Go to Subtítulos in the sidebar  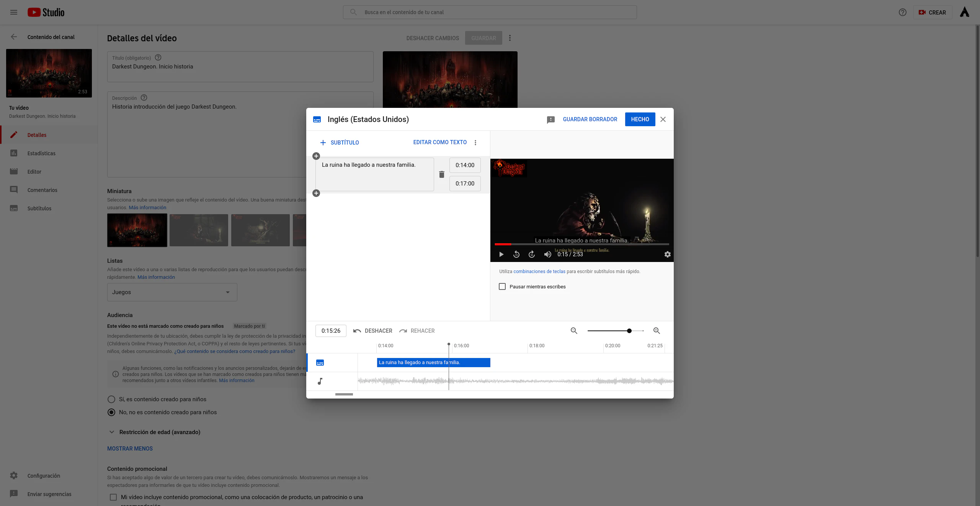click(x=39, y=208)
